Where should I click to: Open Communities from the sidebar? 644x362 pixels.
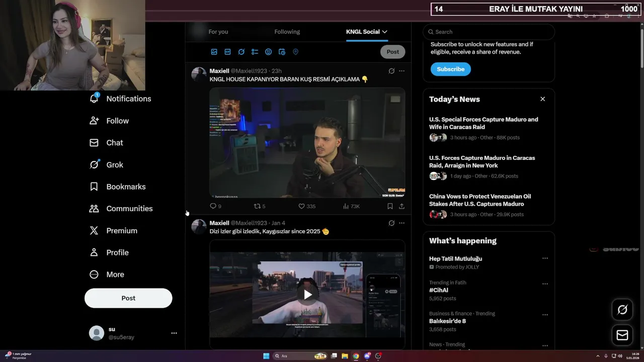121,209
